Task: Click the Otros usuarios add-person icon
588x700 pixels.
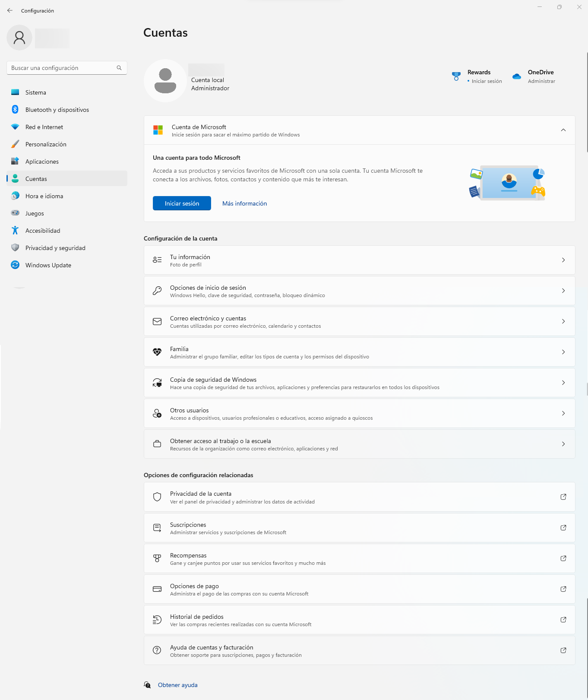Action: click(x=157, y=413)
